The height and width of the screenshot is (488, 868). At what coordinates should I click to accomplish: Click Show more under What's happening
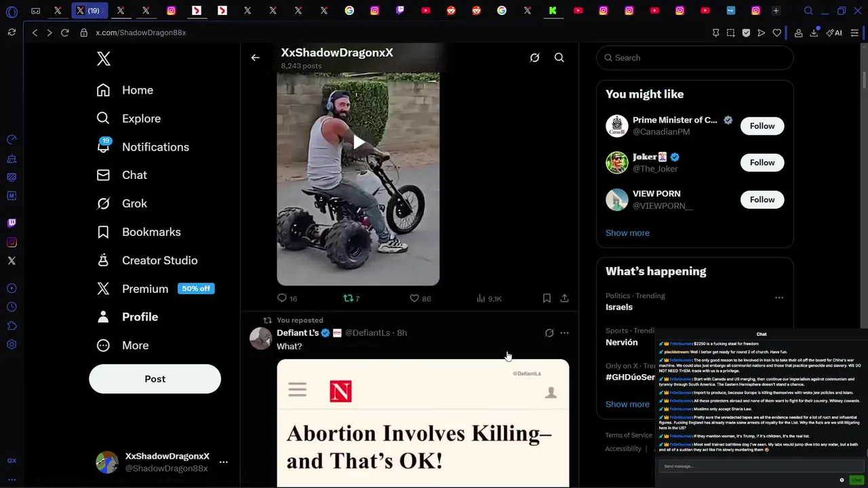pos(627,405)
